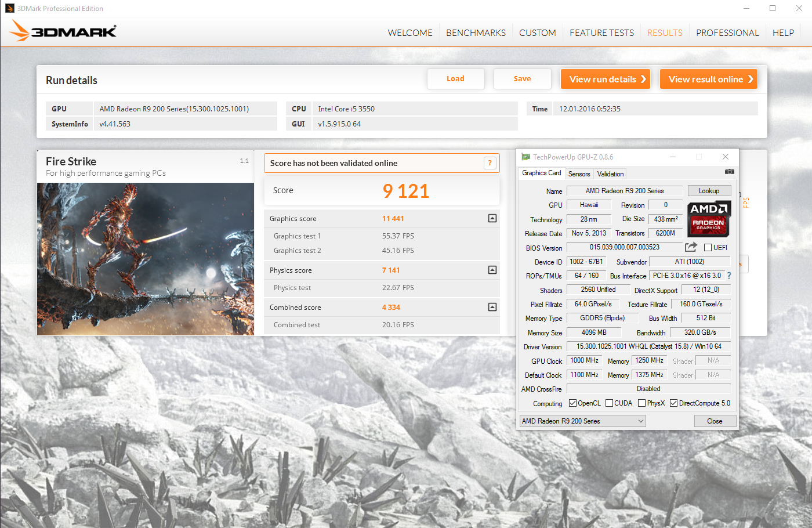812x528 pixels.
Task: Open the Validation tab in GPU-Z
Action: (610, 174)
